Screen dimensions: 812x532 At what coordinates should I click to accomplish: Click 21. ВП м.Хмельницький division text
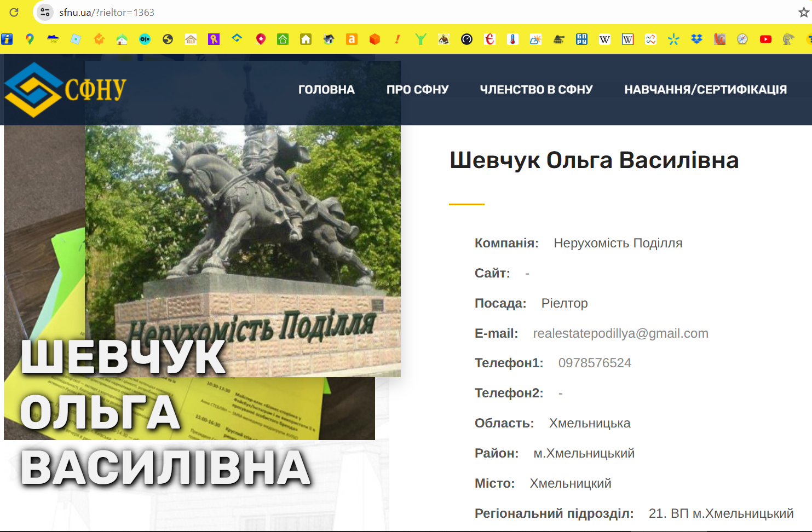[721, 513]
